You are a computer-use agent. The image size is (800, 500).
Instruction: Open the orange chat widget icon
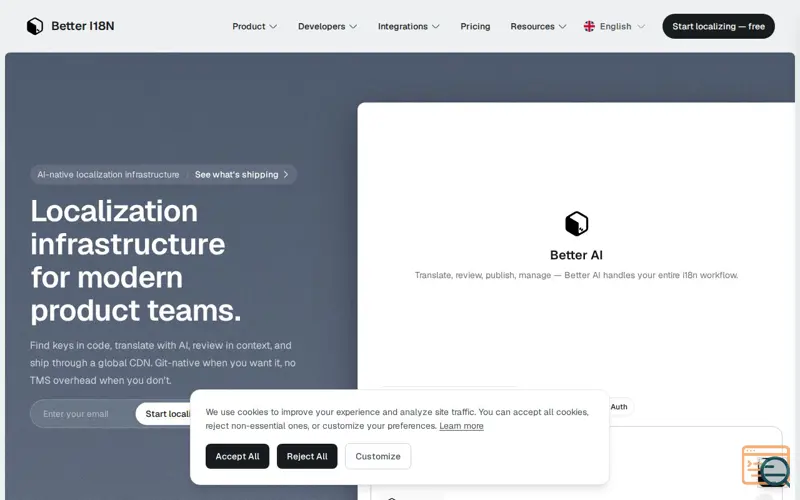click(x=766, y=466)
